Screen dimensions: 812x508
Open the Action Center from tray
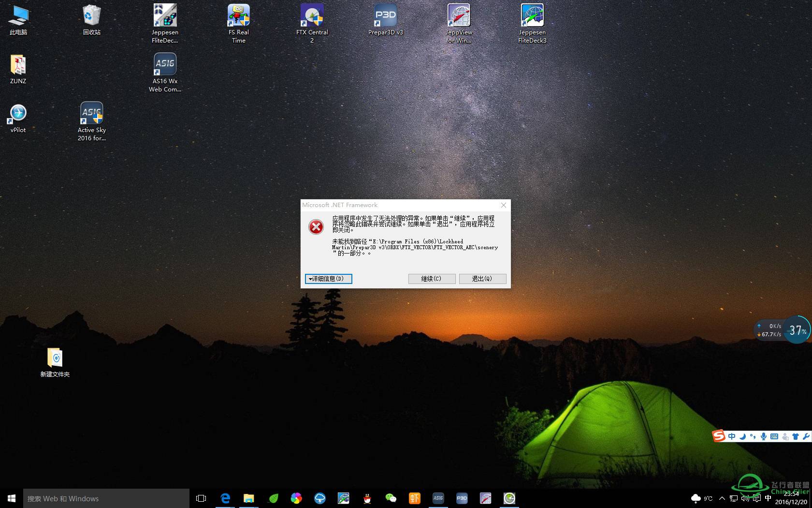click(756, 498)
